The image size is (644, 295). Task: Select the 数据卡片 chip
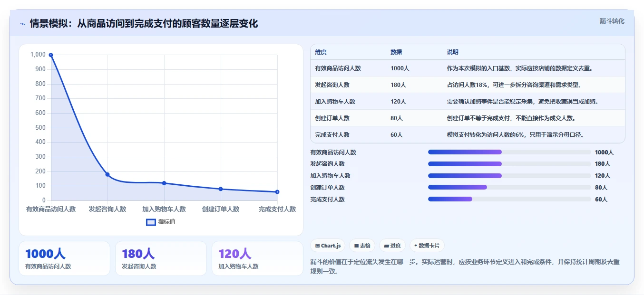pos(427,246)
